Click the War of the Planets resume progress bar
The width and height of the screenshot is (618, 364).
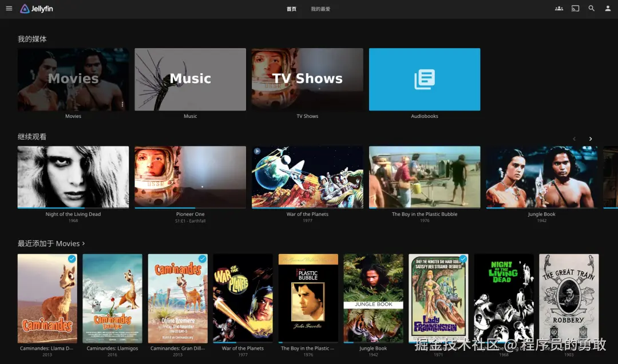[307, 208]
